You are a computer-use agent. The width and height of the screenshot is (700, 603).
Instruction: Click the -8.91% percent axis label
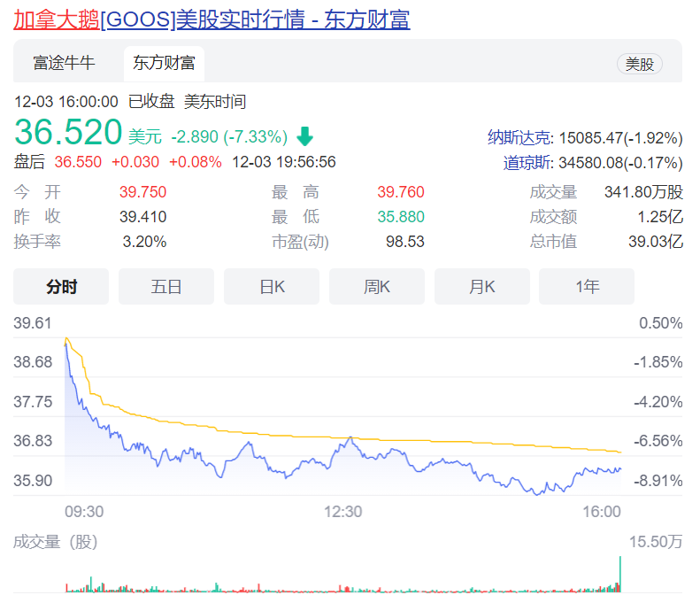[658, 481]
